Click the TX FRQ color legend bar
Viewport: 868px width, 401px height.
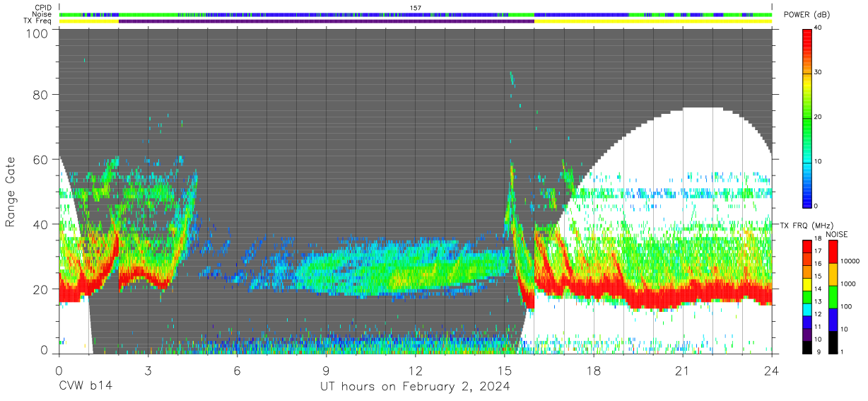point(807,297)
